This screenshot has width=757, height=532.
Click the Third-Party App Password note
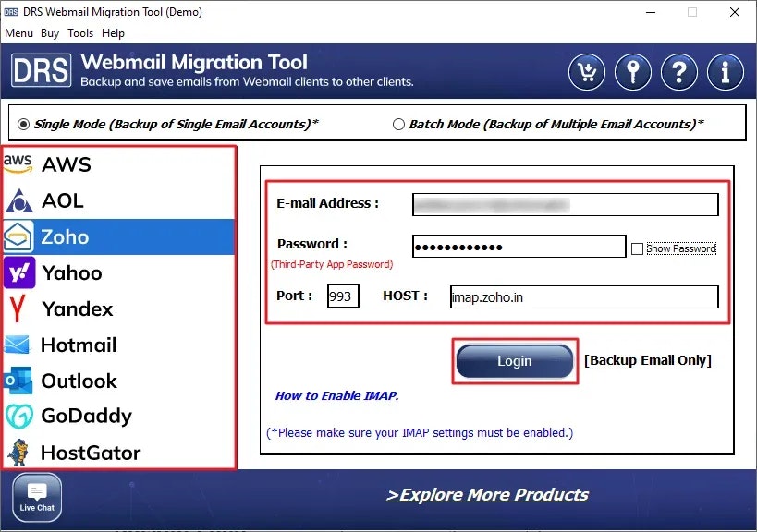tap(332, 264)
